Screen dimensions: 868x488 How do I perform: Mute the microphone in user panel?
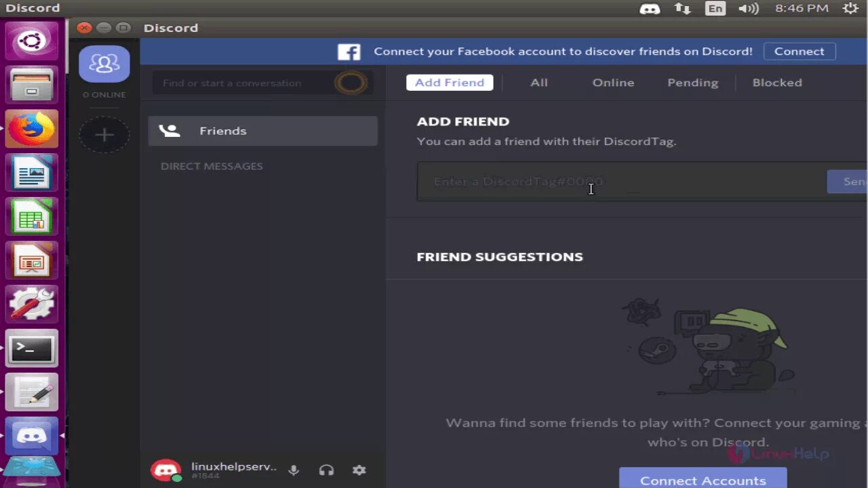point(294,470)
